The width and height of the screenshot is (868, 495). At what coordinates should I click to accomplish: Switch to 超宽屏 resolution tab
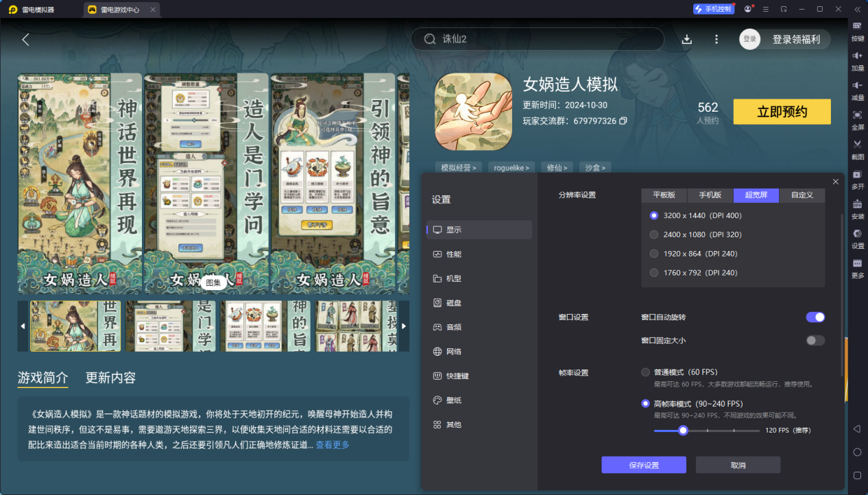point(756,195)
